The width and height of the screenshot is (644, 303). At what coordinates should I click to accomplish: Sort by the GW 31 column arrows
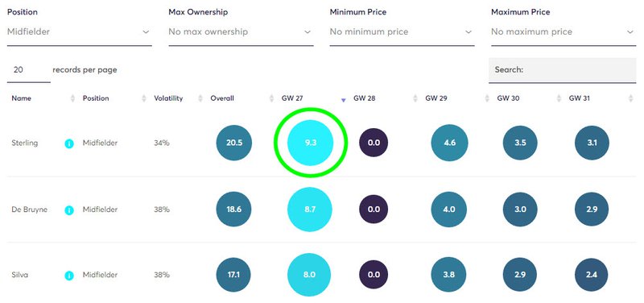631,98
